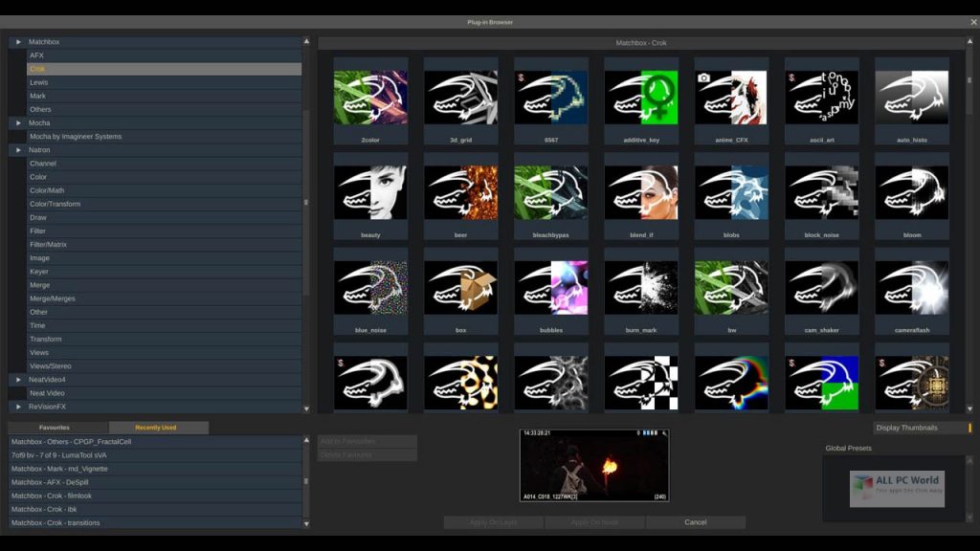Pick the bubbles shader thumbnail
This screenshot has width=980, height=551.
point(551,287)
